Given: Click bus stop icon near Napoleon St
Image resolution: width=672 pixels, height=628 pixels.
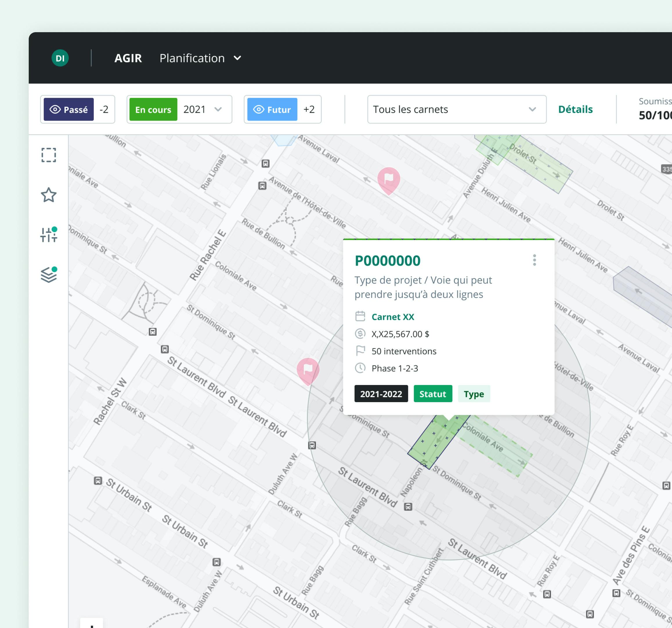Looking at the screenshot, I should 408,507.
